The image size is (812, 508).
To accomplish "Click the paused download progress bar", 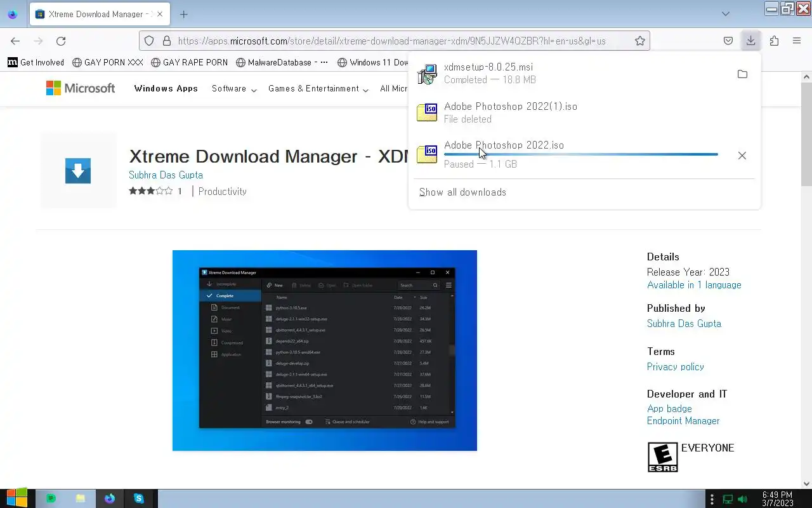I will coord(580,154).
